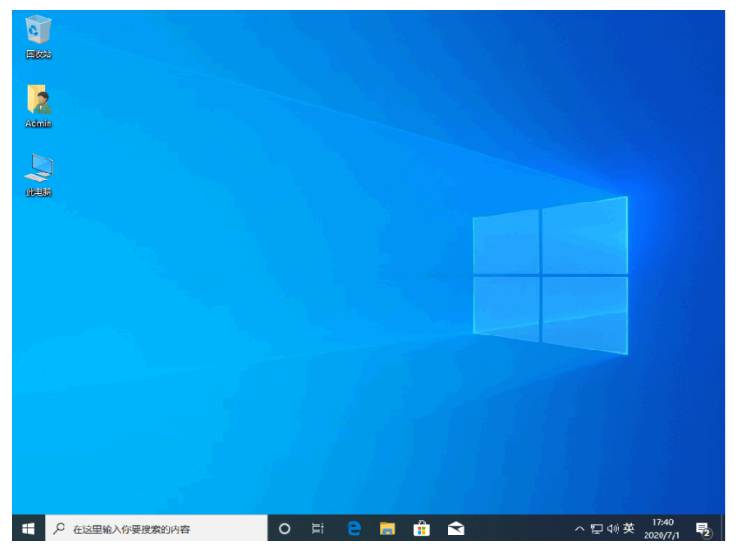The image size is (736, 544).
Task: Expand the hidden system tray icons
Action: point(579,528)
